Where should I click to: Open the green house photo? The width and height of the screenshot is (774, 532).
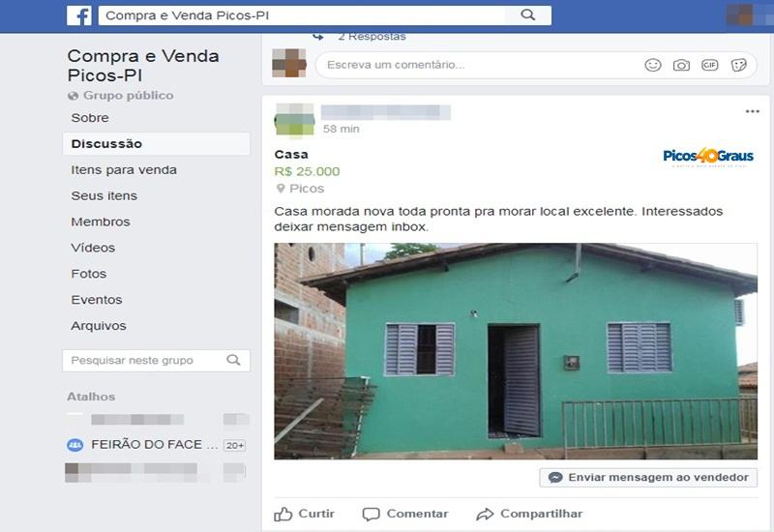[x=516, y=351]
